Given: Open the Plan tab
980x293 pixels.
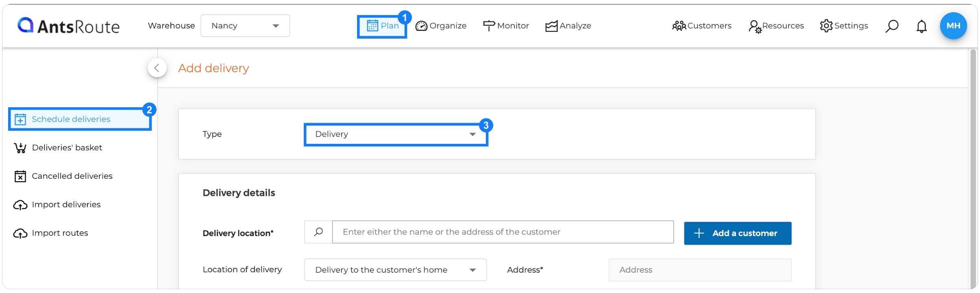Looking at the screenshot, I should pos(382,26).
